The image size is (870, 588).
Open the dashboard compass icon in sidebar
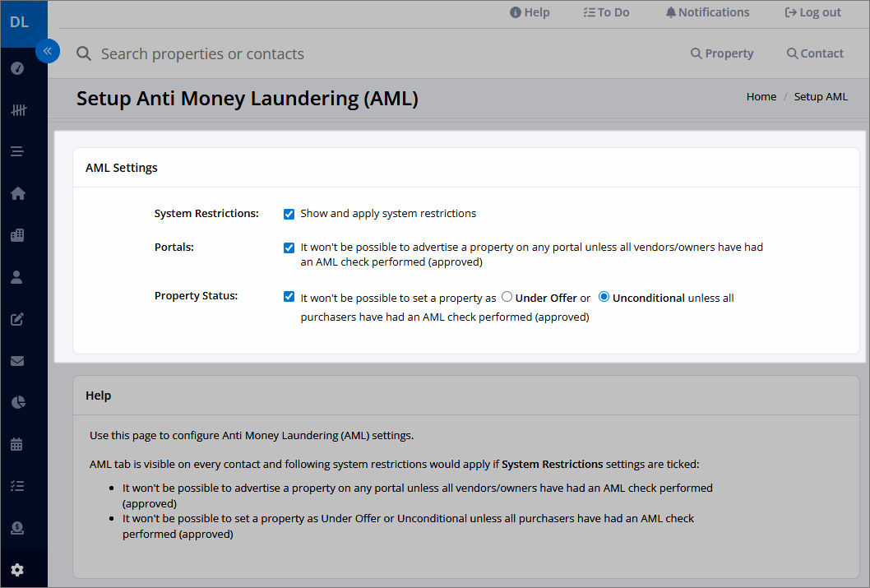[x=16, y=68]
